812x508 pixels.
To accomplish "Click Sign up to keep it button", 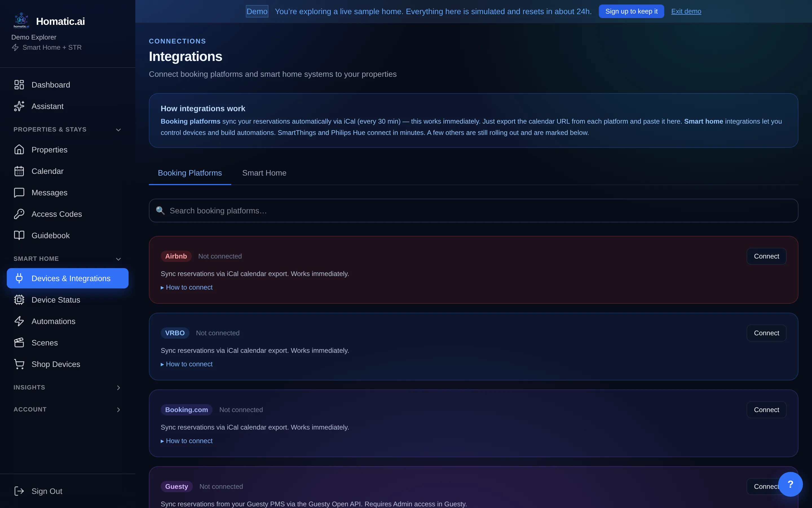I will point(631,11).
